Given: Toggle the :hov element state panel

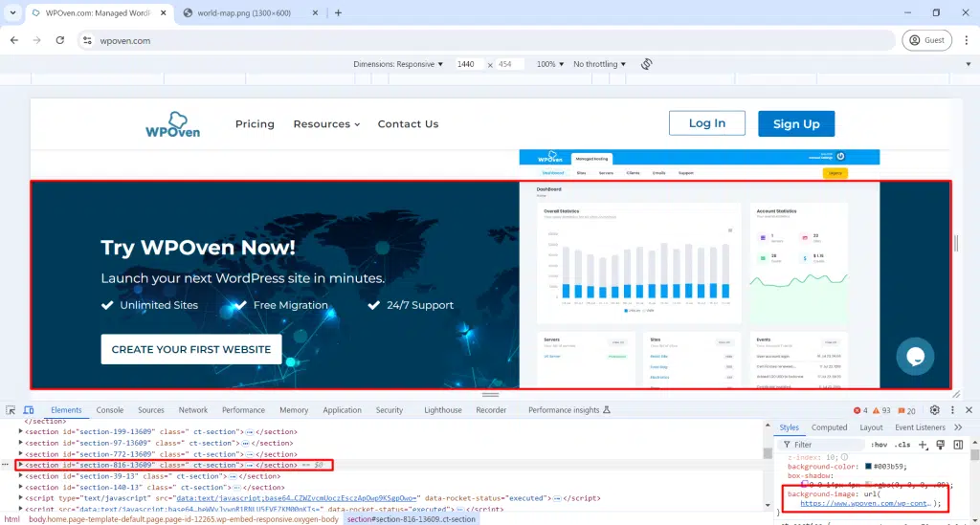Looking at the screenshot, I should tap(879, 445).
